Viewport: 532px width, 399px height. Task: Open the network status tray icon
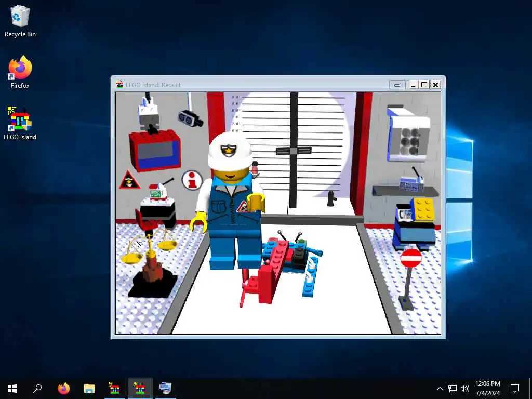[453, 389]
